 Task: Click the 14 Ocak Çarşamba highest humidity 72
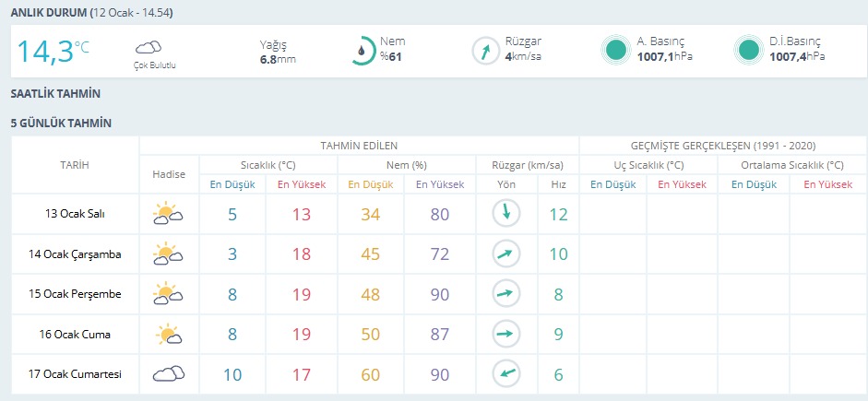point(440,254)
